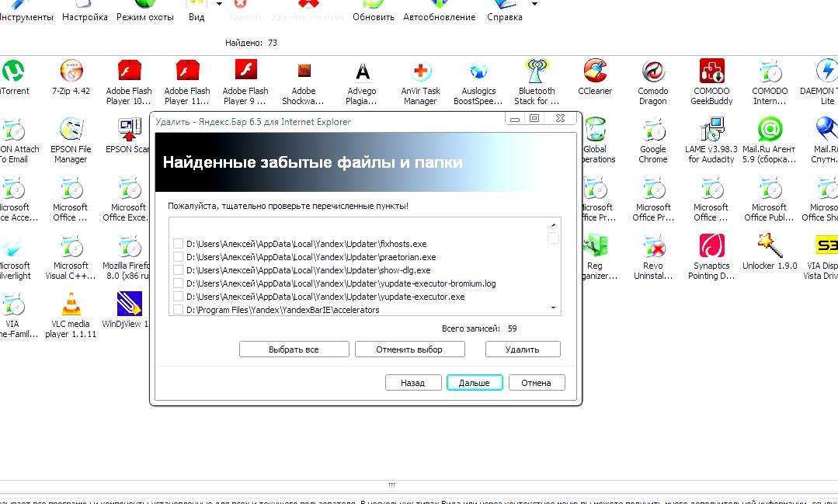Select Microsoft Office Excel icon
The height and width of the screenshot is (504, 838).
pos(130,188)
